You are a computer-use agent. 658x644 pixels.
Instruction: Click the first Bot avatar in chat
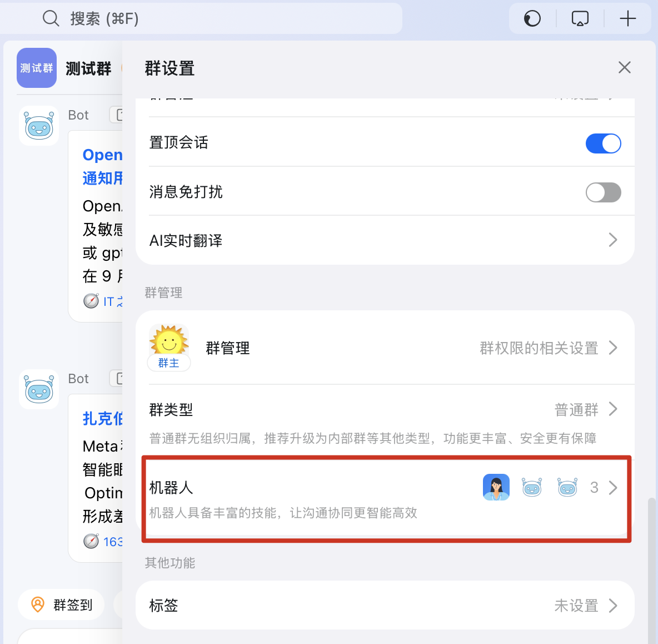pyautogui.click(x=39, y=126)
